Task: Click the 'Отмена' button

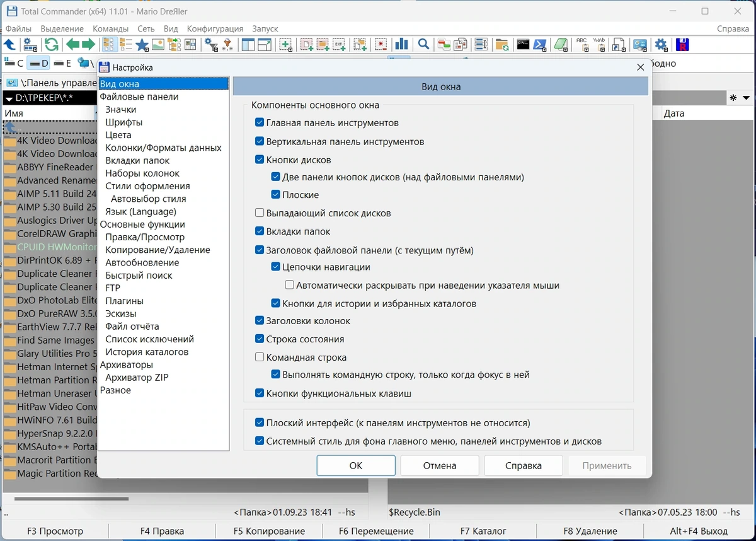Action: tap(440, 465)
